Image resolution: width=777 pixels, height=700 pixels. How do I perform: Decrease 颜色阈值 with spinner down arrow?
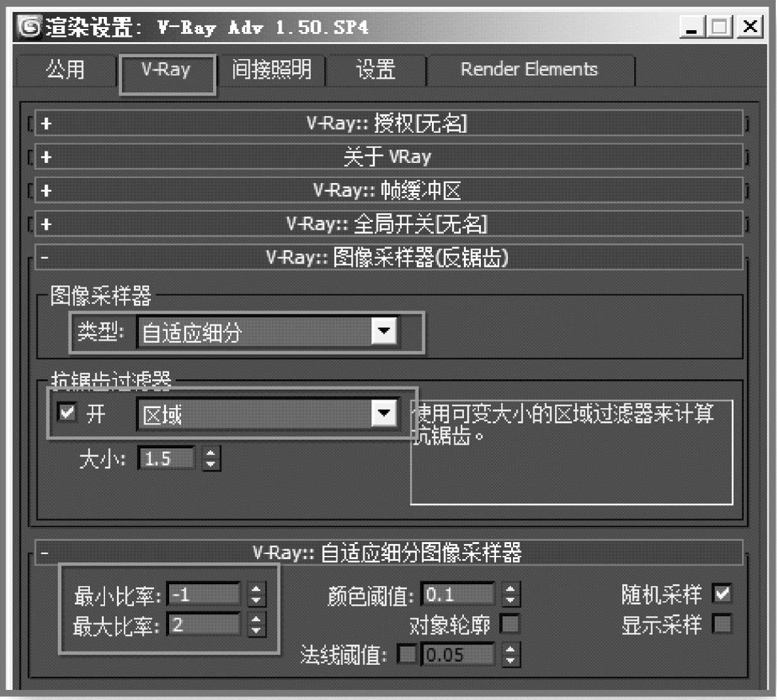pyautogui.click(x=510, y=601)
